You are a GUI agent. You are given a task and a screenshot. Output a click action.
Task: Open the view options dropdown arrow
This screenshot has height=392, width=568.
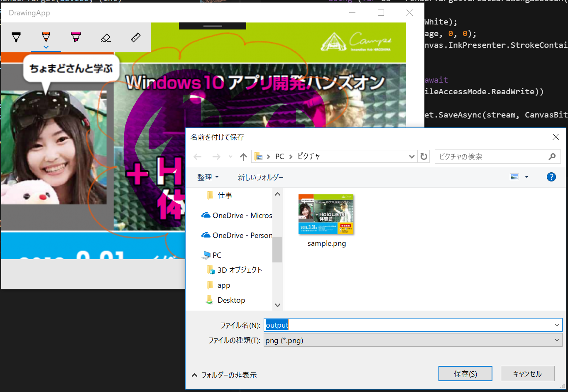point(526,177)
